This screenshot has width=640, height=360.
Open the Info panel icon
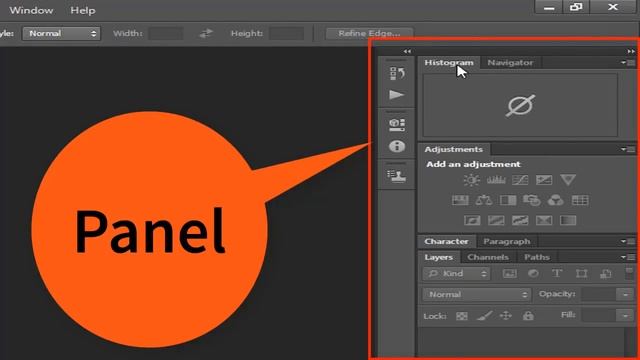(397, 146)
